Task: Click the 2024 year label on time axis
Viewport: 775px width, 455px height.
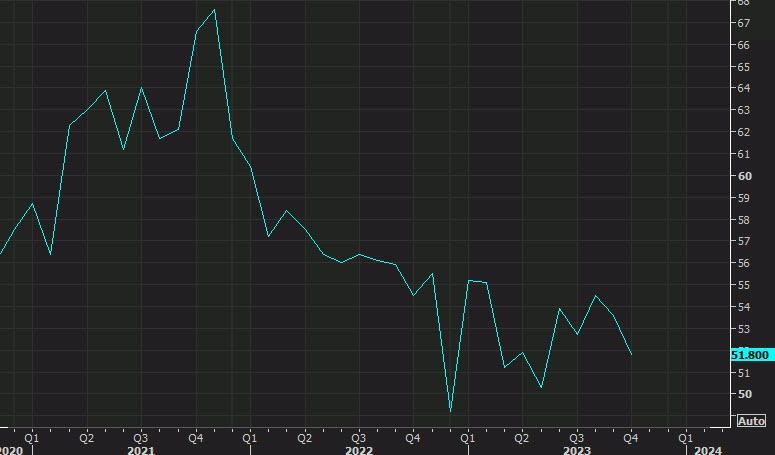Action: click(x=708, y=450)
